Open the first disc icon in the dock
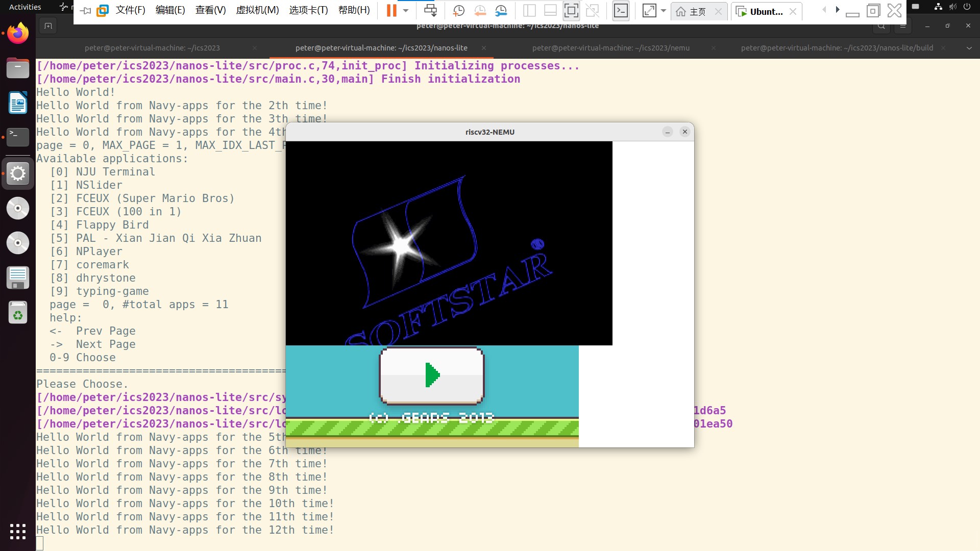The image size is (980, 551). (x=18, y=208)
